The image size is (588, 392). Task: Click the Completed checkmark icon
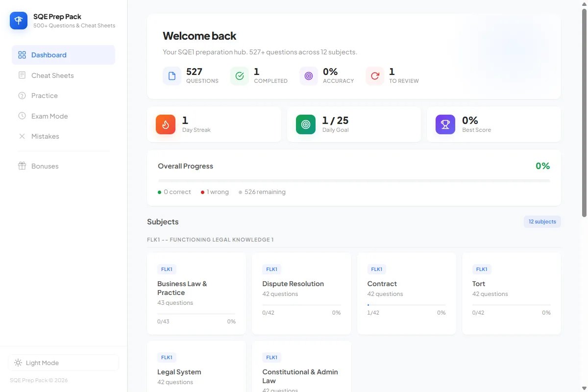[x=240, y=76]
